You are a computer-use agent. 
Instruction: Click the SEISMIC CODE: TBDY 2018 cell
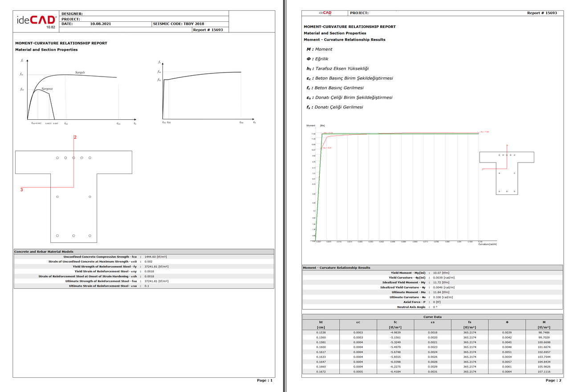coord(178,24)
